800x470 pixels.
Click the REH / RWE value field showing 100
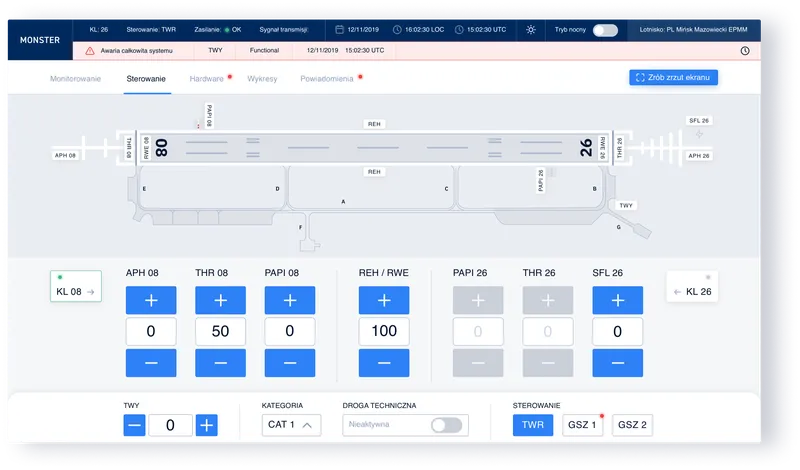pyautogui.click(x=384, y=331)
